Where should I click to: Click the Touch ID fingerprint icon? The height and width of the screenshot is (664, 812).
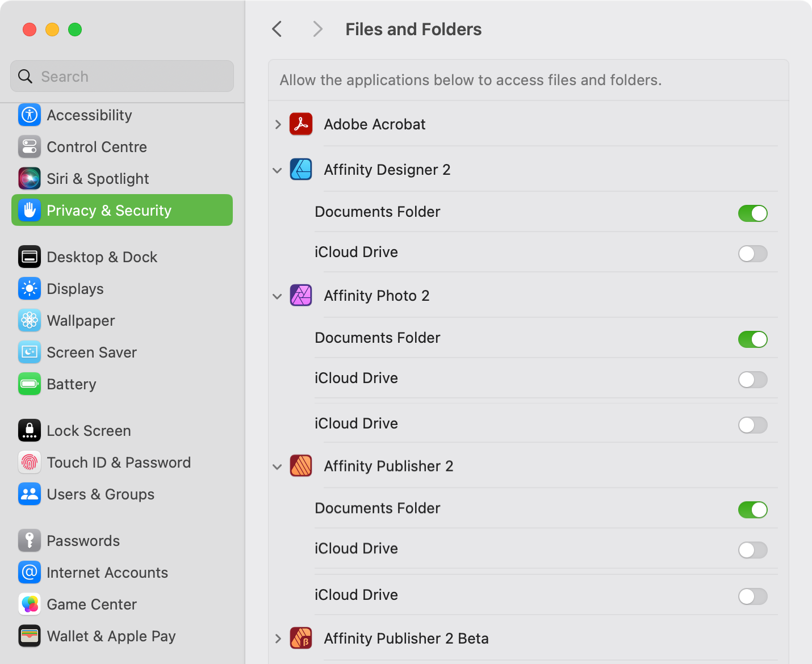[30, 463]
